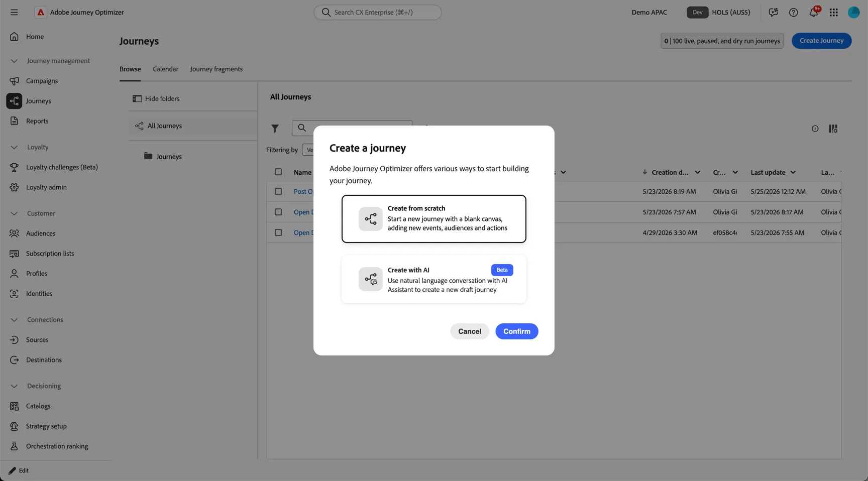Image resolution: width=868 pixels, height=481 pixels.
Task: Check the first journey row checkbox
Action: (x=278, y=191)
